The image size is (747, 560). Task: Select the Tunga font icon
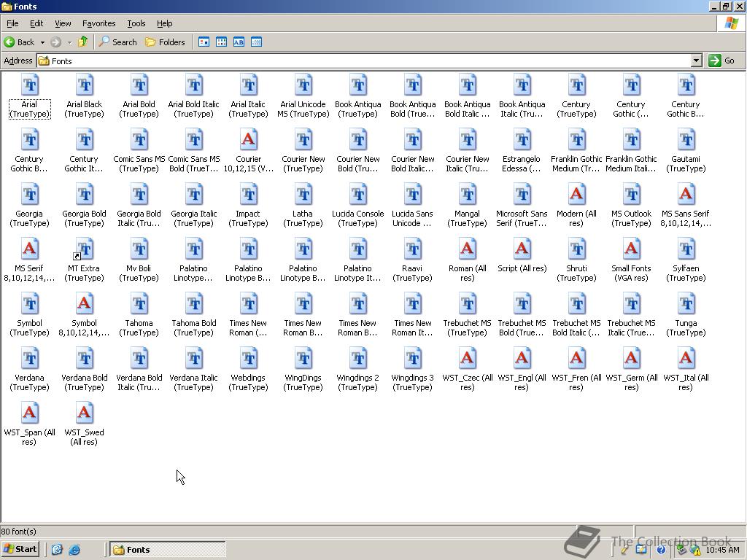pyautogui.click(x=686, y=305)
